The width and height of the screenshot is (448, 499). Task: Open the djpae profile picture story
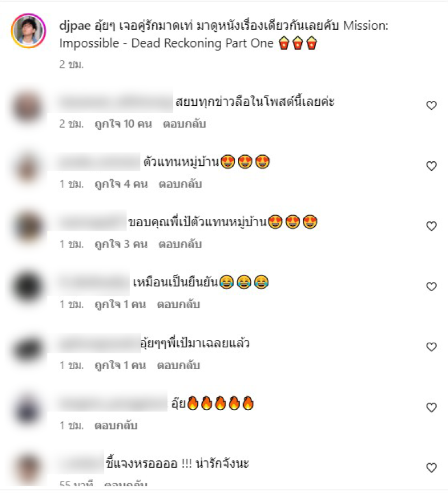[29, 31]
